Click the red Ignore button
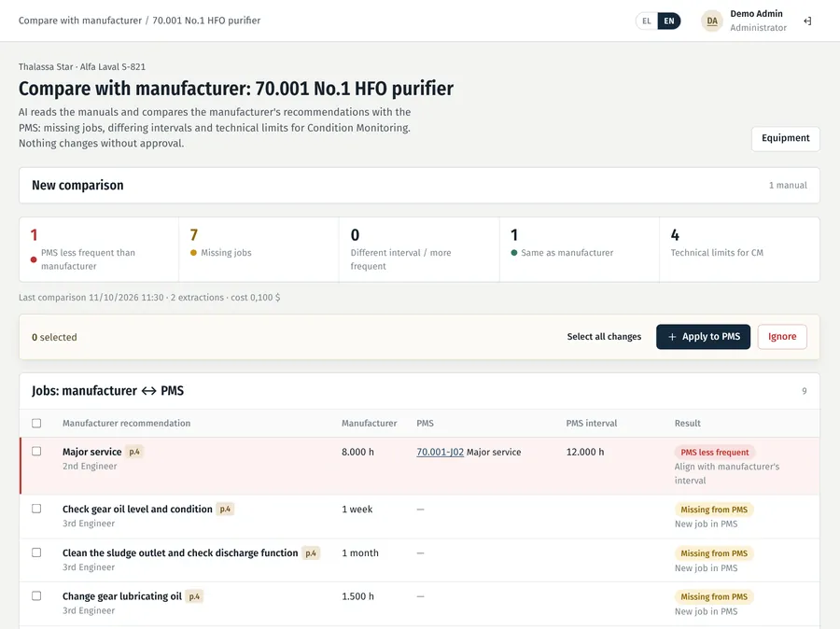Image resolution: width=840 pixels, height=629 pixels. pos(781,337)
